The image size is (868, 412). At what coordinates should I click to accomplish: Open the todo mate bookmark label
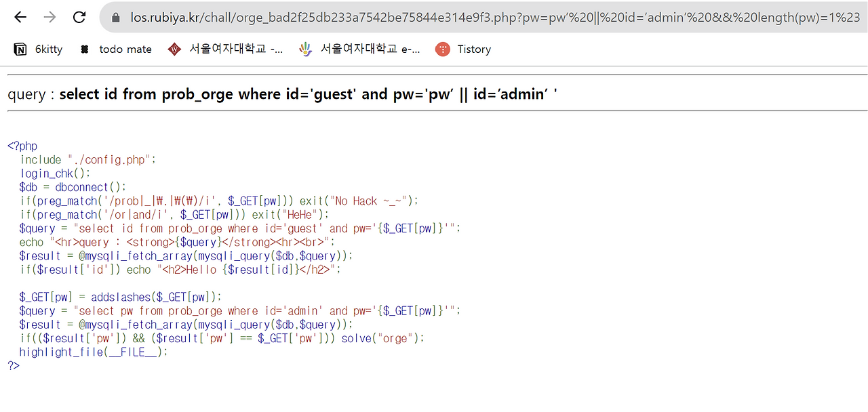click(125, 49)
